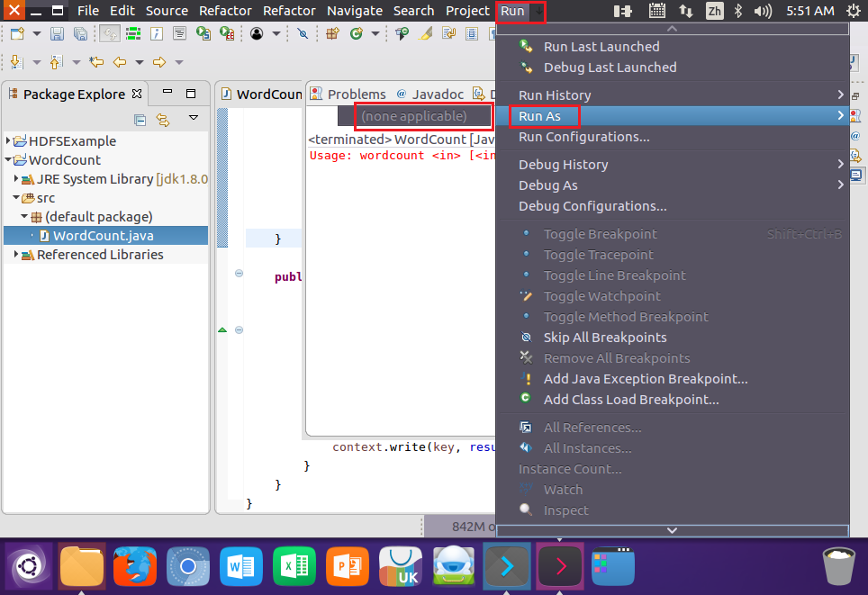
Task: Click the Last Edit Location arrow icon
Action: [96, 62]
